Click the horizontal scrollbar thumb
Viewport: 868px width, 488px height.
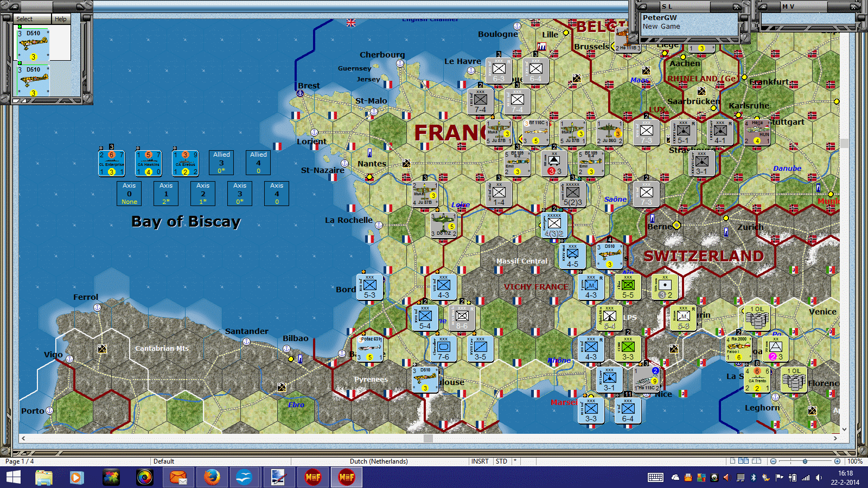pos(429,438)
